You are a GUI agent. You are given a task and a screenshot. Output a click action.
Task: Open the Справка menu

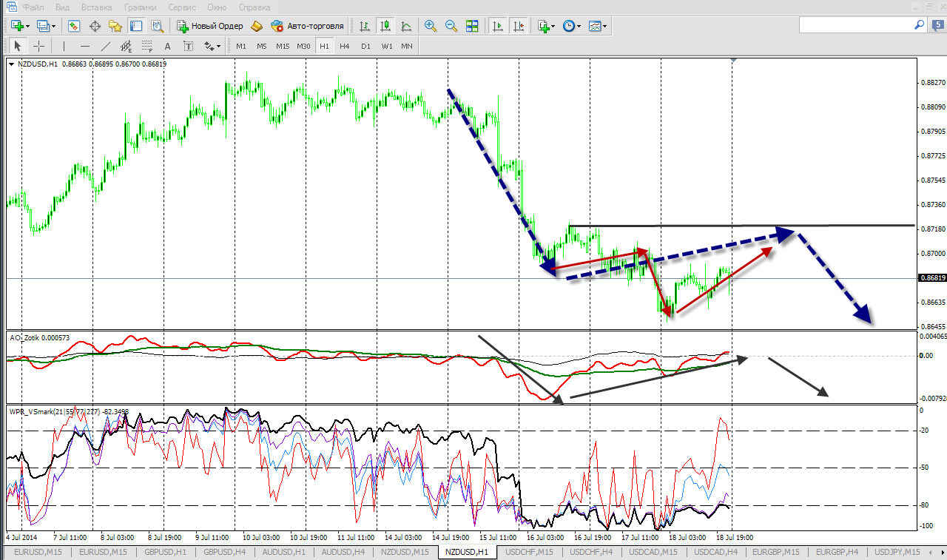pos(255,7)
